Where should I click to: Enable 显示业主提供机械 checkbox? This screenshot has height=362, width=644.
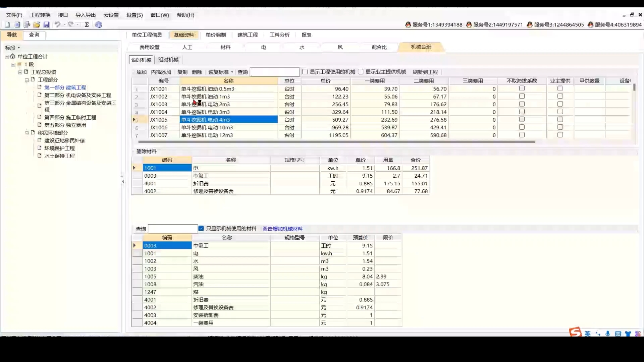361,72
